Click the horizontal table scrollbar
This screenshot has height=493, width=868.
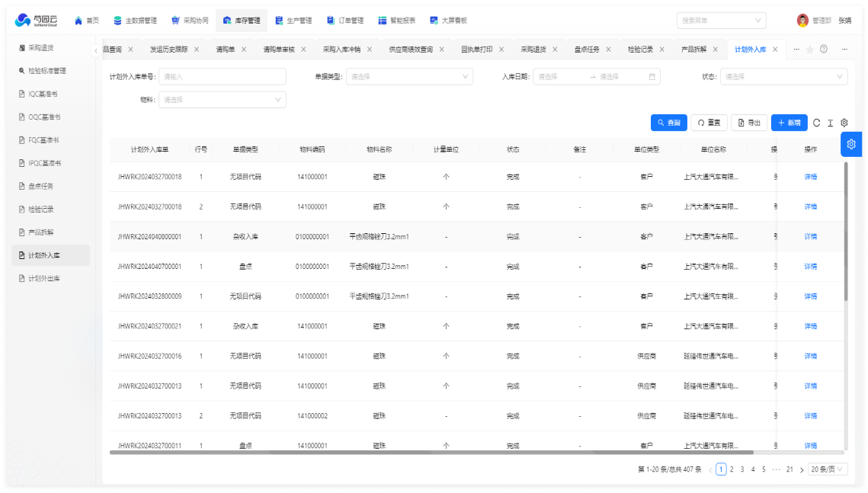click(432, 453)
